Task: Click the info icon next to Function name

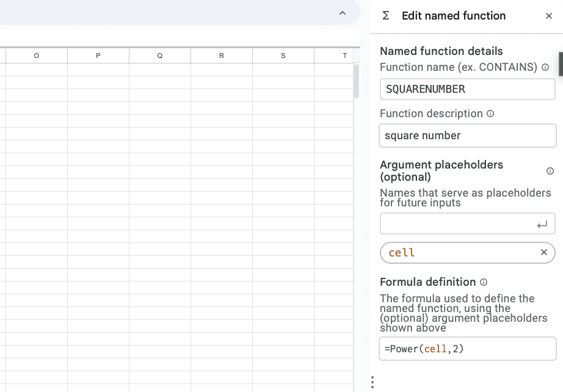Action: (x=545, y=67)
